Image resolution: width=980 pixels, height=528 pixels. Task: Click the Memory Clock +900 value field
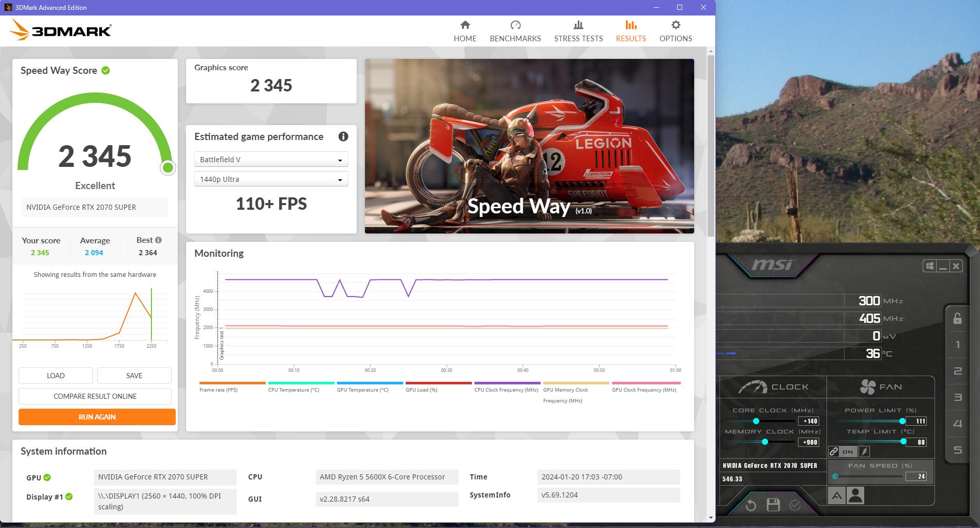point(809,442)
